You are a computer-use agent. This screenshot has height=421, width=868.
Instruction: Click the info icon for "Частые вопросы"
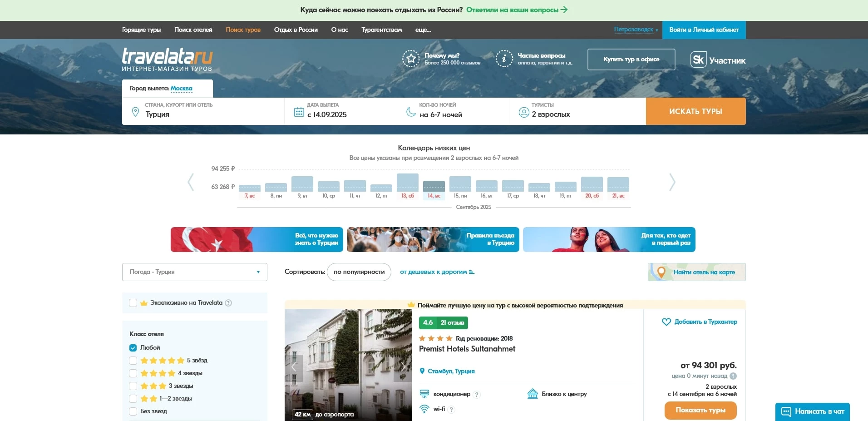pos(504,59)
